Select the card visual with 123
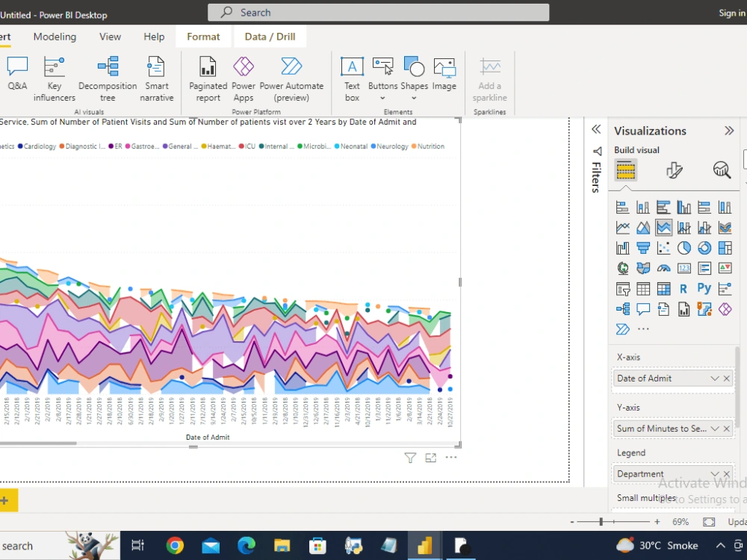747x560 pixels. 684,268
